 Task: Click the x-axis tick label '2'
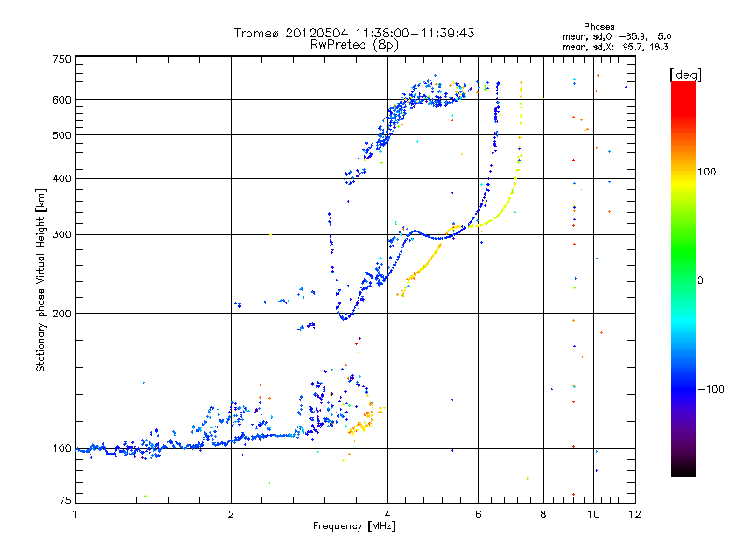click(x=231, y=514)
